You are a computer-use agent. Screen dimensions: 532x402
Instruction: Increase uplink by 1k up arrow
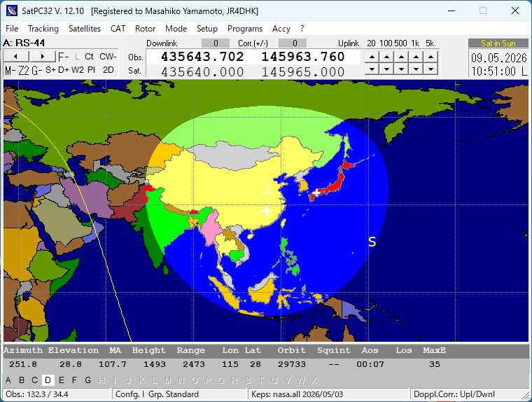[x=416, y=57]
